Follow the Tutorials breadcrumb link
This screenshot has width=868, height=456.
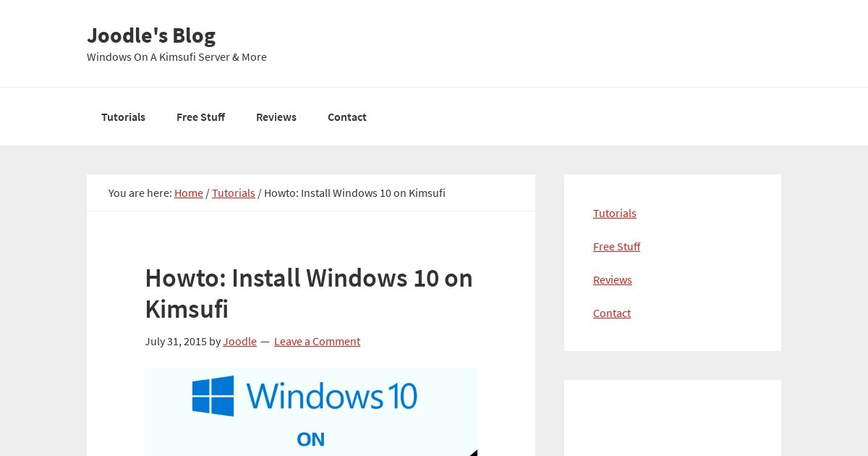234,193
